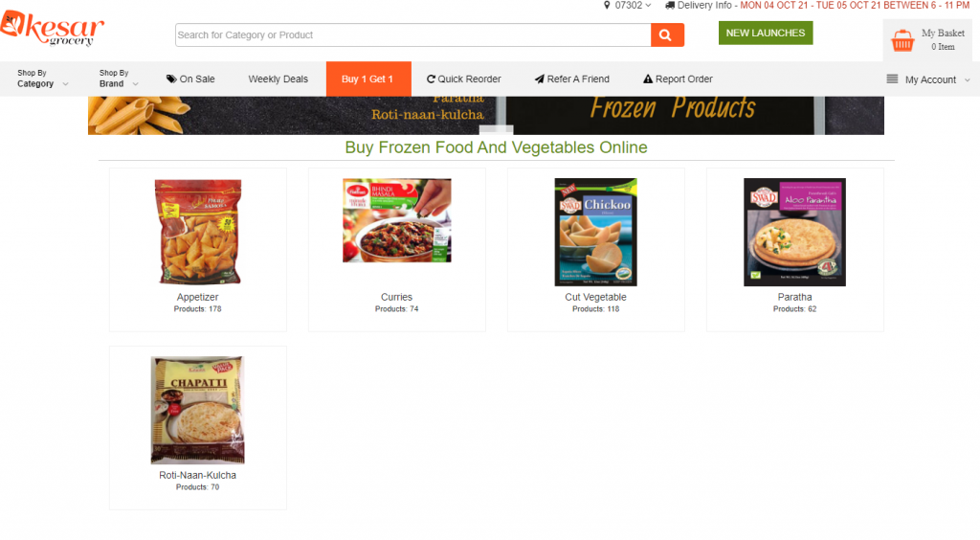Open the My Account hamburger menu icon
Viewport: 980px width, 540px height.
(892, 79)
